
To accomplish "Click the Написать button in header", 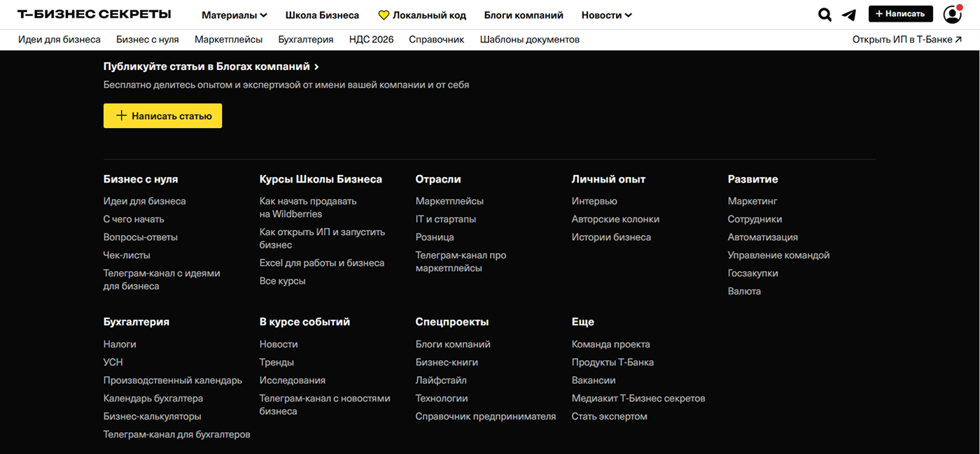I will pos(901,14).
